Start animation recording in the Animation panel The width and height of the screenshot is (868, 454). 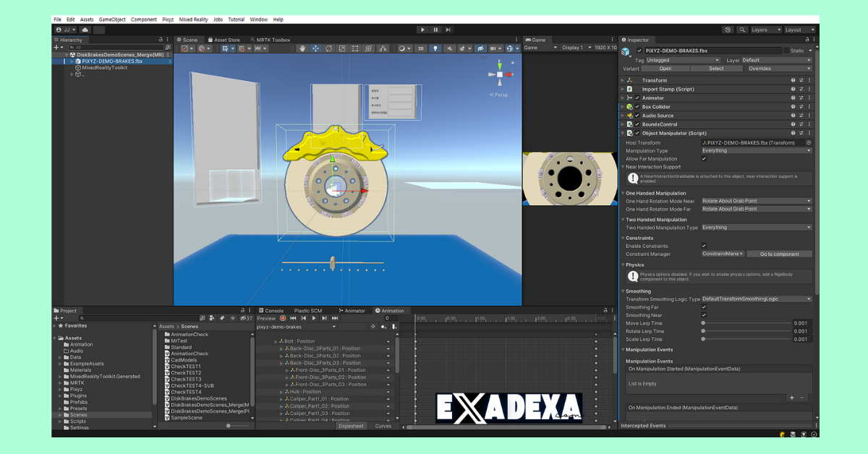point(283,318)
